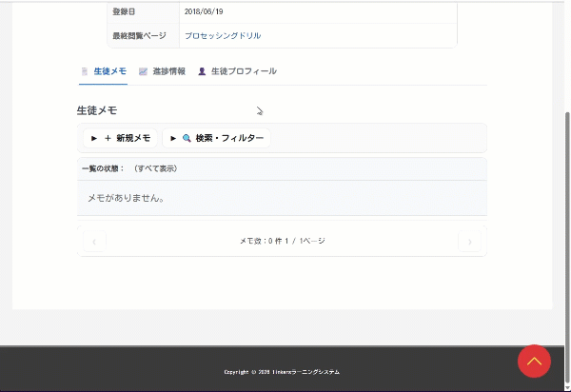571x392 pixels.
Task: Select the 生徒メモ tab label
Action: pyautogui.click(x=110, y=71)
